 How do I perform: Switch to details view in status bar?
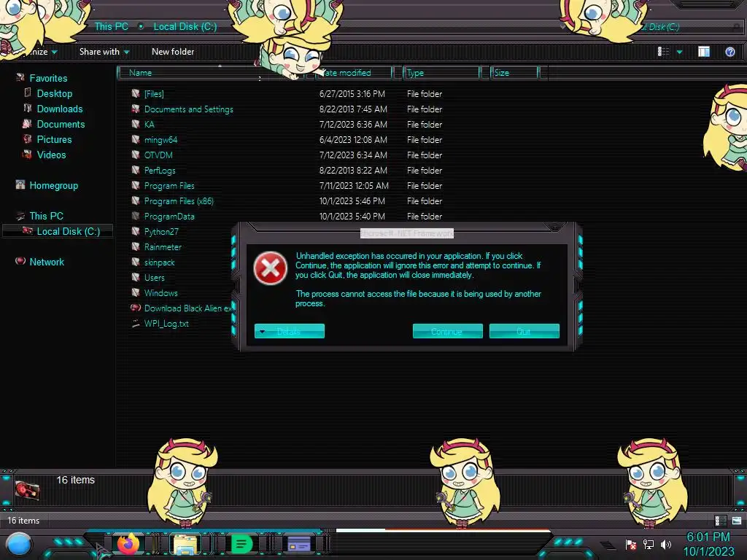720,521
